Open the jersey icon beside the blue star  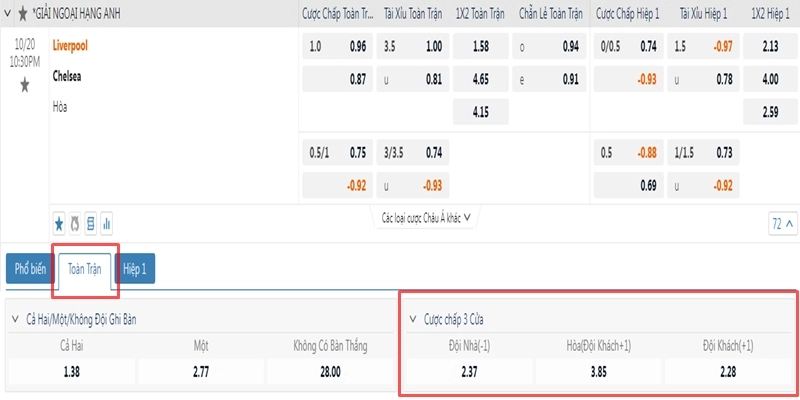click(x=75, y=223)
